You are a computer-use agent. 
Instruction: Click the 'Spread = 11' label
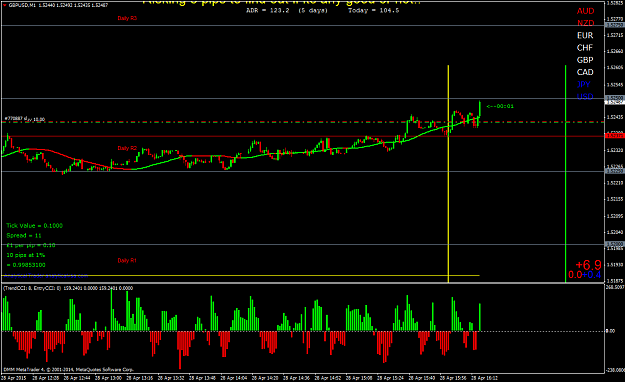[24, 236]
